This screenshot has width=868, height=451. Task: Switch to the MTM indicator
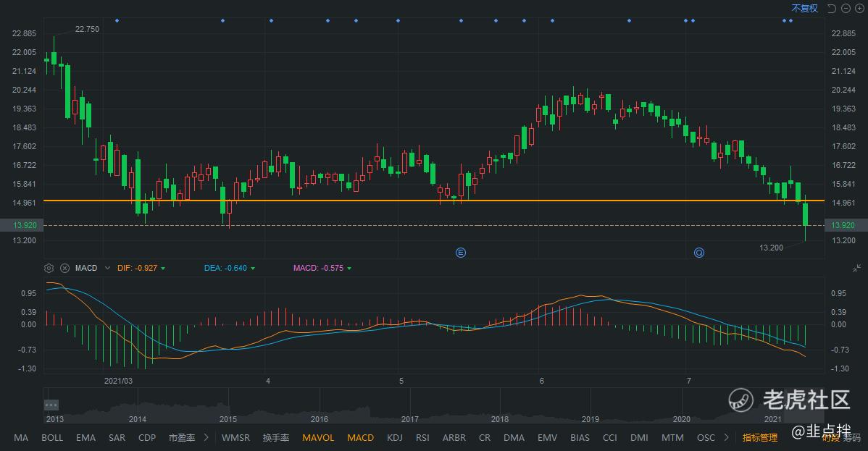(x=672, y=438)
